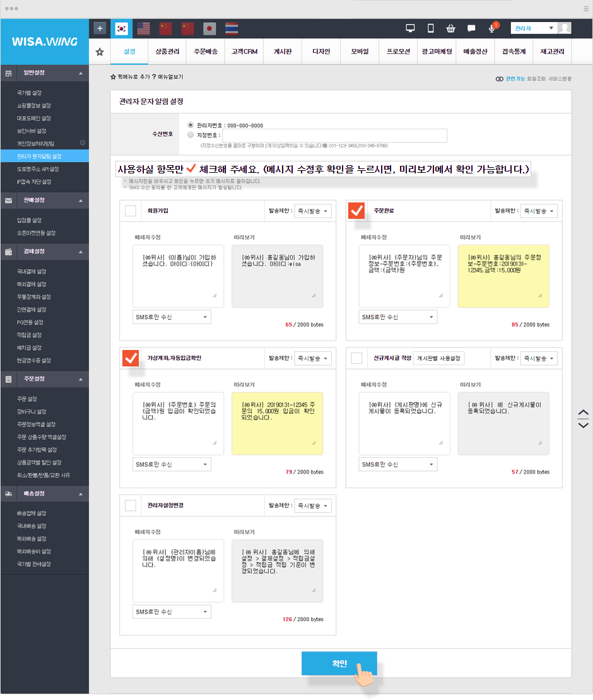Click the scroll-up chevron on right edge
The image size is (593, 700).
click(x=583, y=412)
